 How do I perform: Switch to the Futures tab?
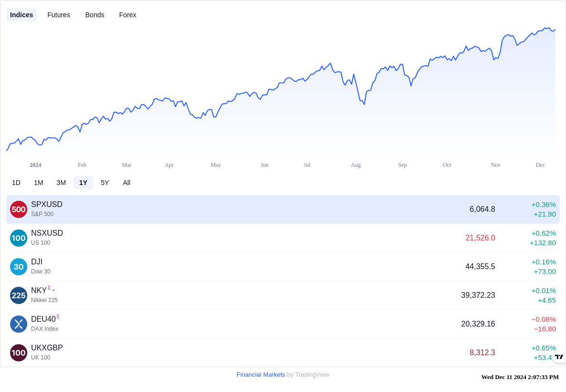pos(59,15)
